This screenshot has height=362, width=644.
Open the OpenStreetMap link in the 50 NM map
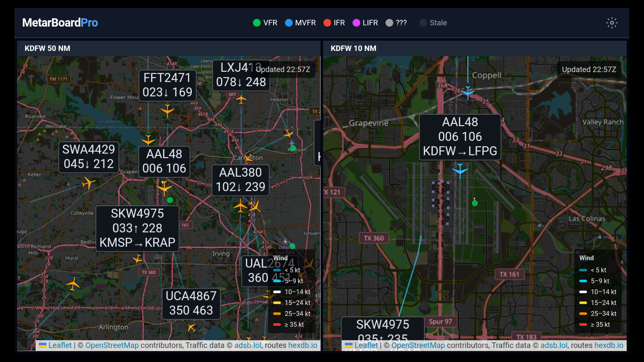tap(112, 345)
